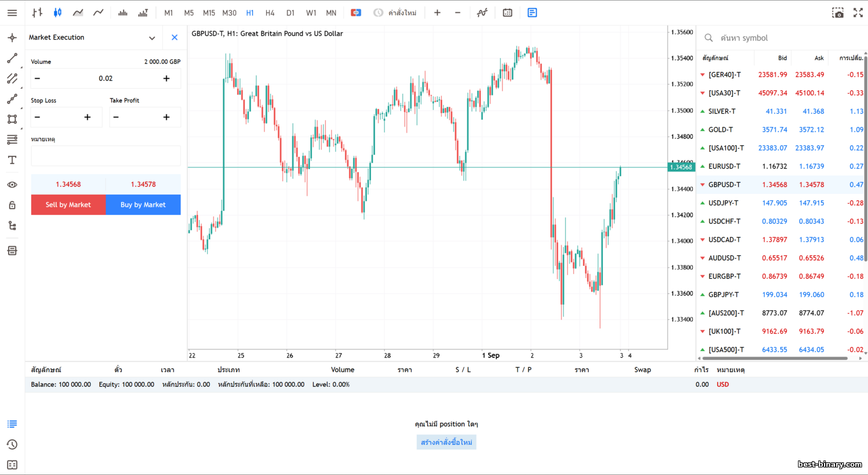The width and height of the screenshot is (868, 475).
Task: Open trade history clock icon
Action: [12, 444]
